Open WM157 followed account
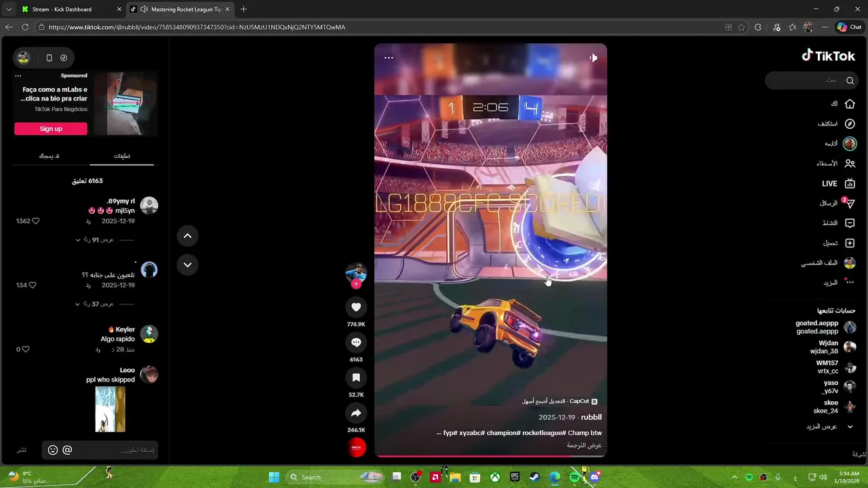Screen dimensions: 868x488 point(835,367)
